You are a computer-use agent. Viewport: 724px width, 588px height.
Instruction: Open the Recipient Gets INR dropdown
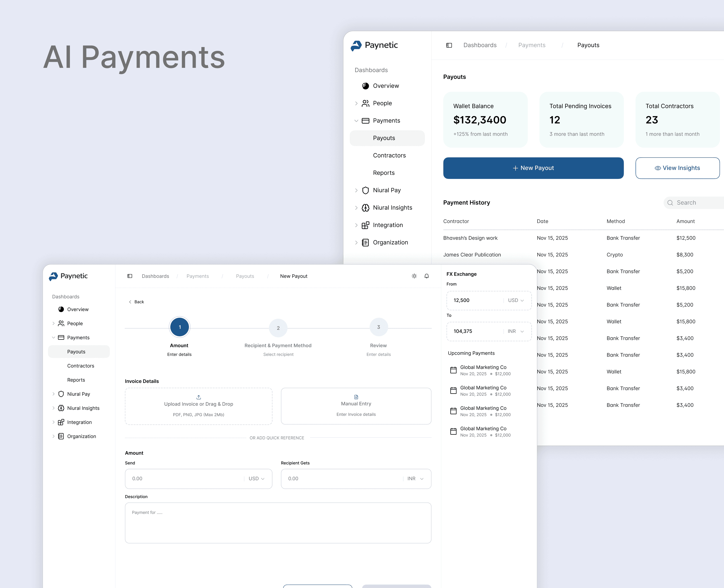pos(415,479)
